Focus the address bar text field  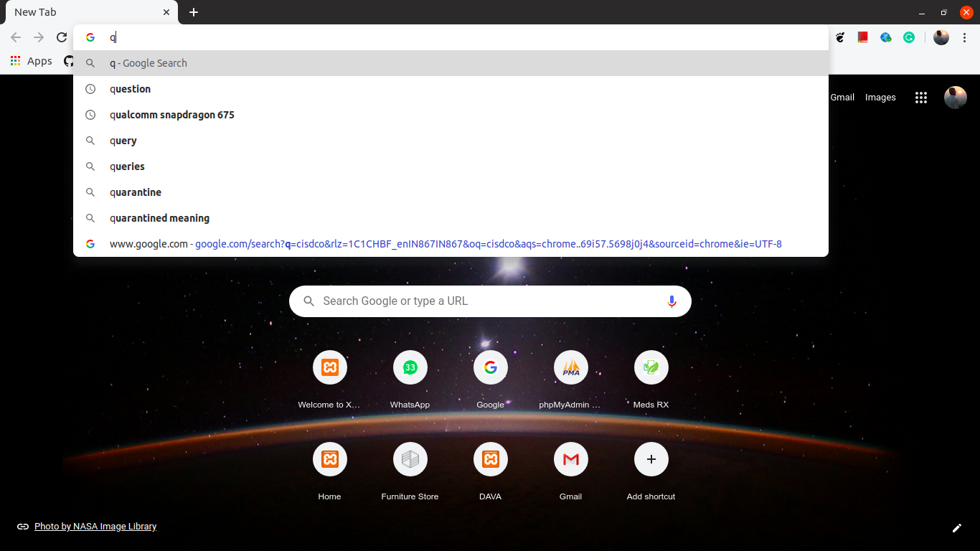(x=451, y=37)
